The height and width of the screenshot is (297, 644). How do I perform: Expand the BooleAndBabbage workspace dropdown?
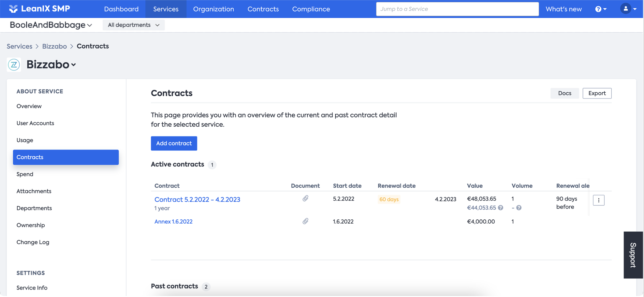(x=51, y=25)
